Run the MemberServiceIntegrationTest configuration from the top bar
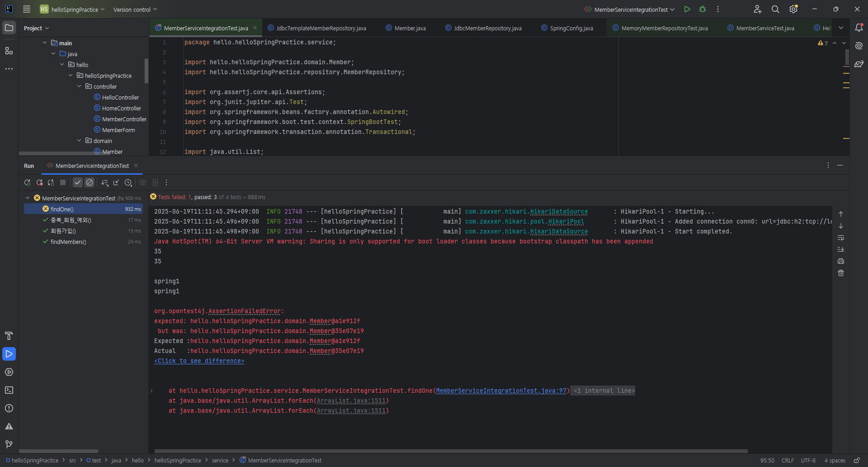 pos(687,9)
